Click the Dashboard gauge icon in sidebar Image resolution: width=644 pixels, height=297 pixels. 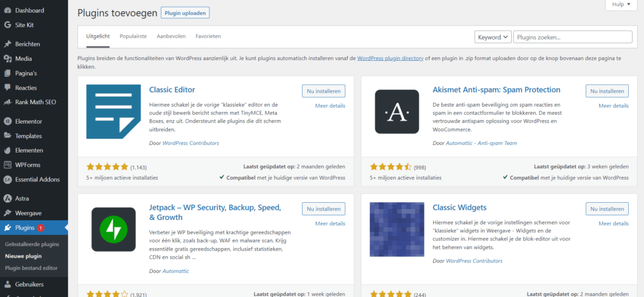[x=8, y=10]
